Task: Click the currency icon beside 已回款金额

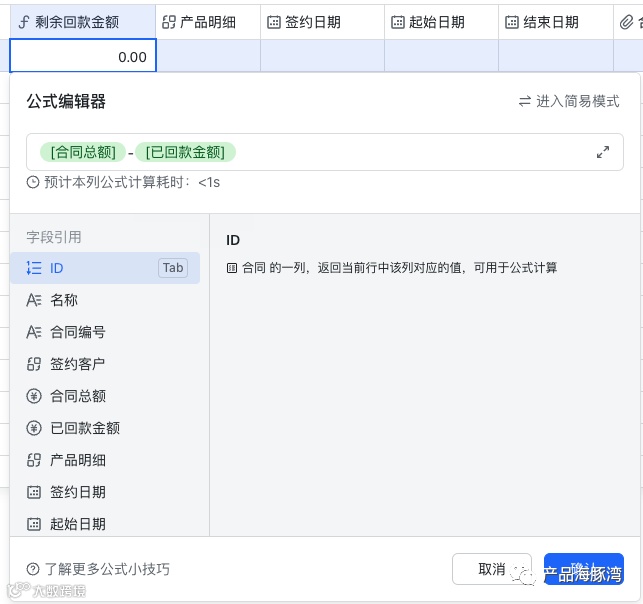Action: tap(34, 428)
